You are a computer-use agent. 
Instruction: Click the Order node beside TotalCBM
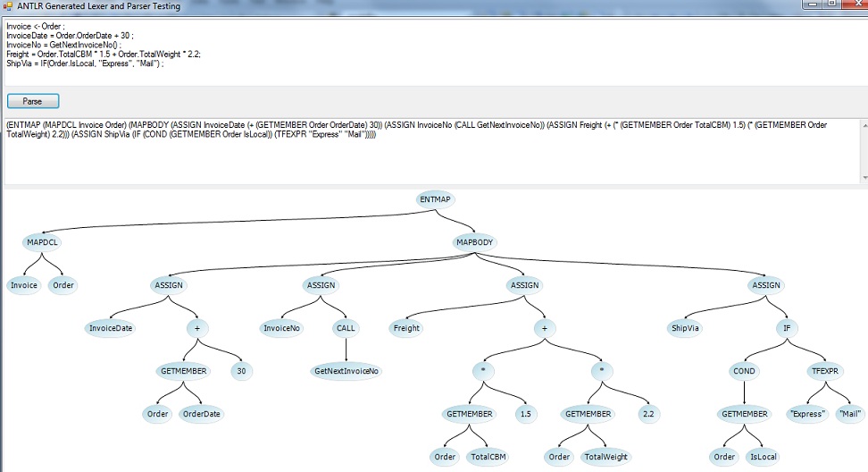[x=445, y=457]
